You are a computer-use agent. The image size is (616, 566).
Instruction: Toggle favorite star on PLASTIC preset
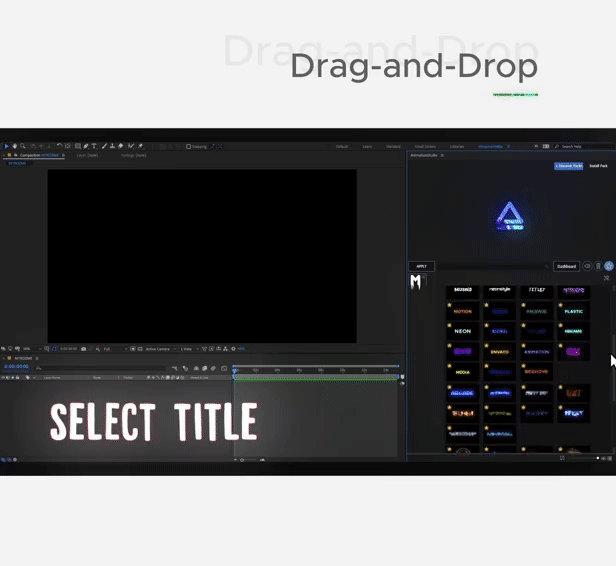click(x=561, y=305)
